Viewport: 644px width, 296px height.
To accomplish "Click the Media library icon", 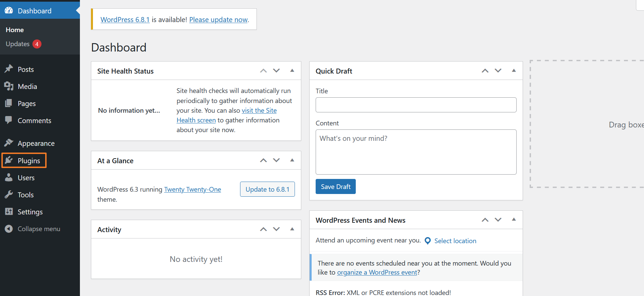I will 9,86.
